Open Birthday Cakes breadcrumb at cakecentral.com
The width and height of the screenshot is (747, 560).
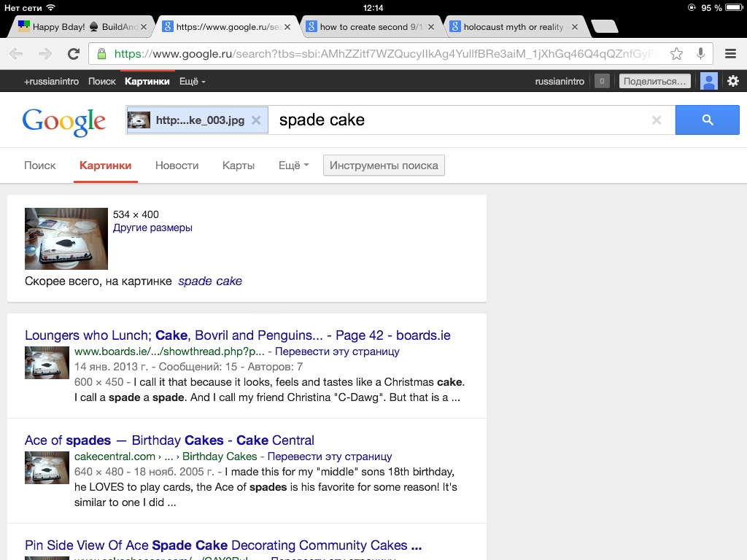(220, 456)
